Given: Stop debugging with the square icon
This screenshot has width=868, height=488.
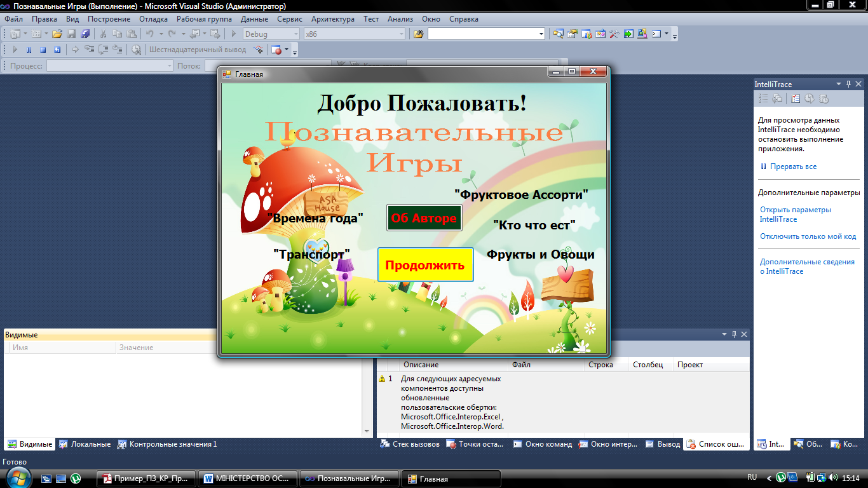Looking at the screenshot, I should tap(43, 49).
